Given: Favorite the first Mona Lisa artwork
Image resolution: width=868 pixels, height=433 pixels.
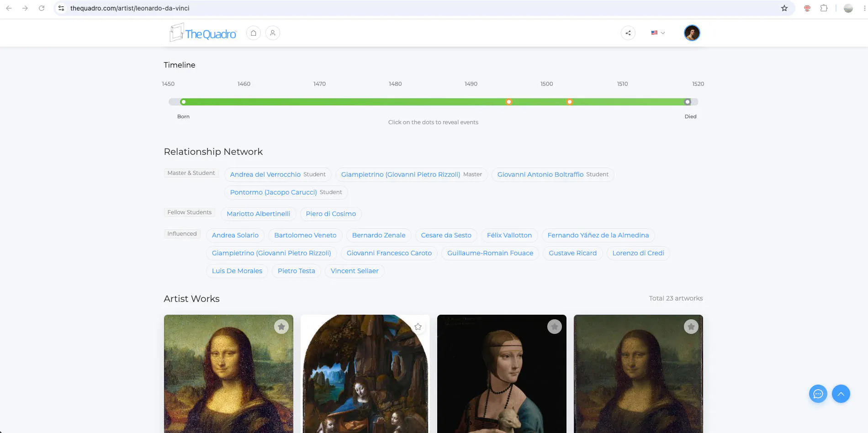Looking at the screenshot, I should click(x=281, y=327).
